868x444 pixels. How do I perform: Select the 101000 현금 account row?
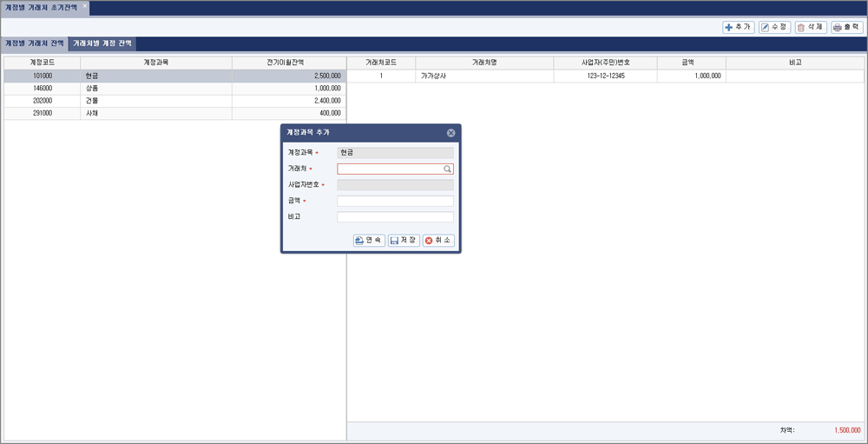tap(175, 76)
